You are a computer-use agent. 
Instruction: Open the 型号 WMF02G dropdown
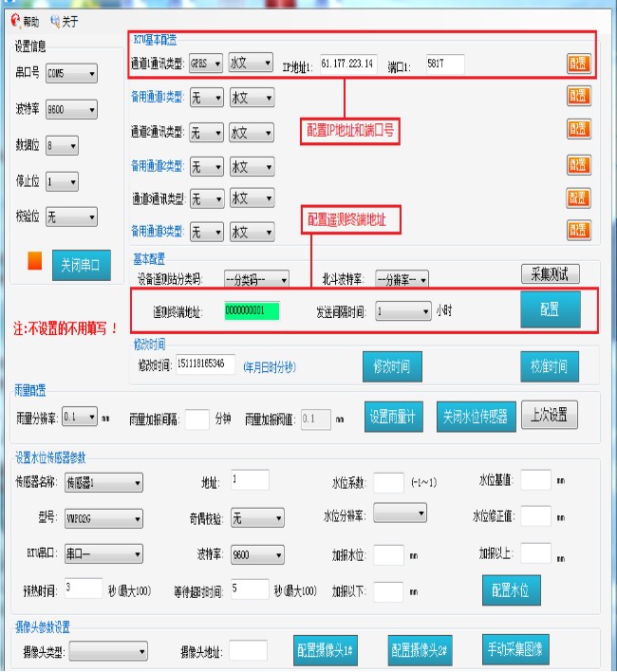point(103,518)
